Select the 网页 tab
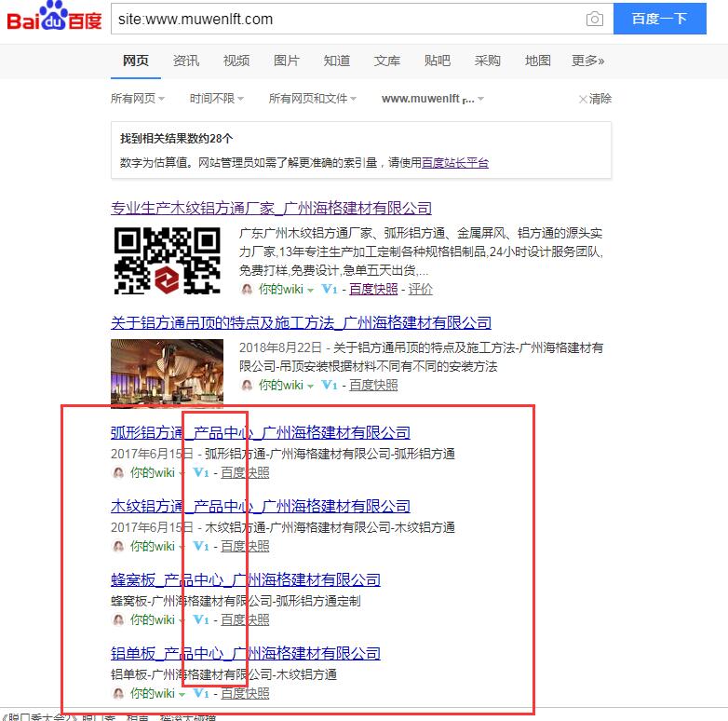This screenshot has width=728, height=721. [x=136, y=61]
